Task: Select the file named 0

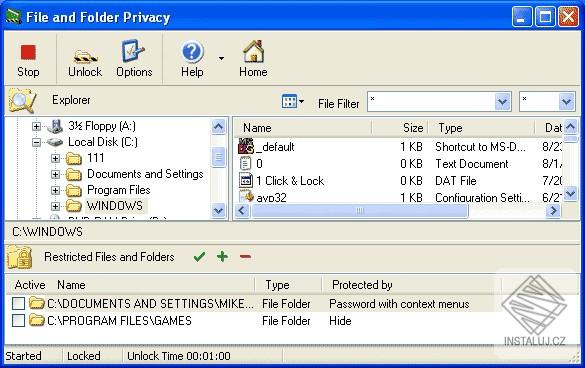Action: tap(399, 164)
